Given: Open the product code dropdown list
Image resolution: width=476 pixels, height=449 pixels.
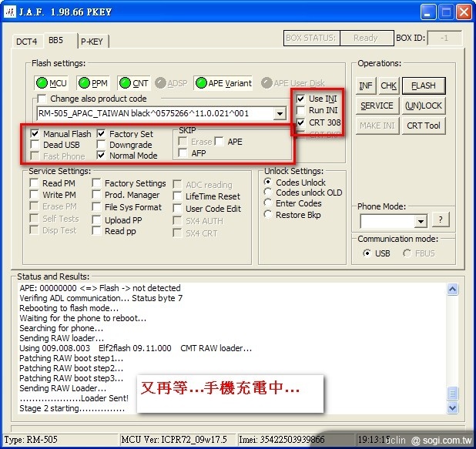Looking at the screenshot, I should point(280,113).
